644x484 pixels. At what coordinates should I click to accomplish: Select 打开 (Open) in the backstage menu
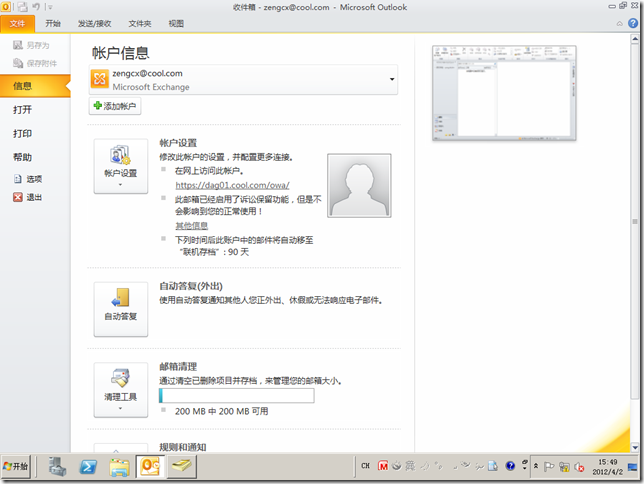(22, 110)
